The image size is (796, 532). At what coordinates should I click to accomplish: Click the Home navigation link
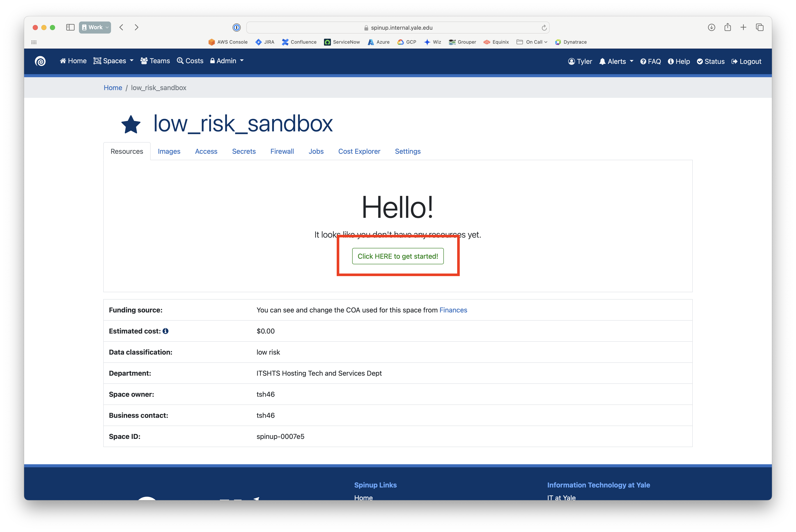[x=73, y=61]
